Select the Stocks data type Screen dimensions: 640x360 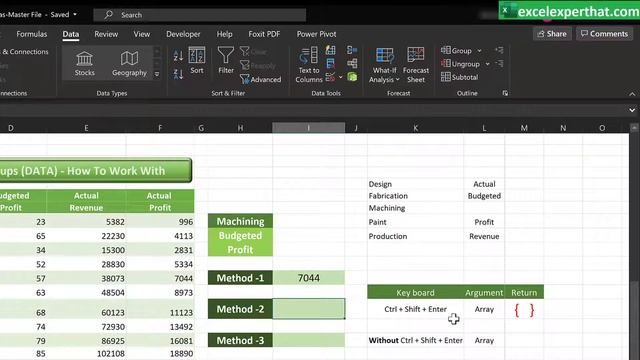pyautogui.click(x=84, y=64)
